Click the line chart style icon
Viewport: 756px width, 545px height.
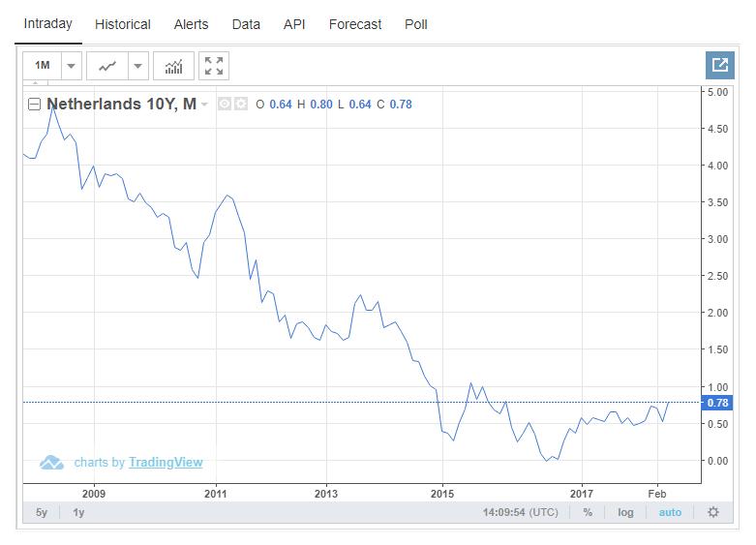(x=107, y=66)
